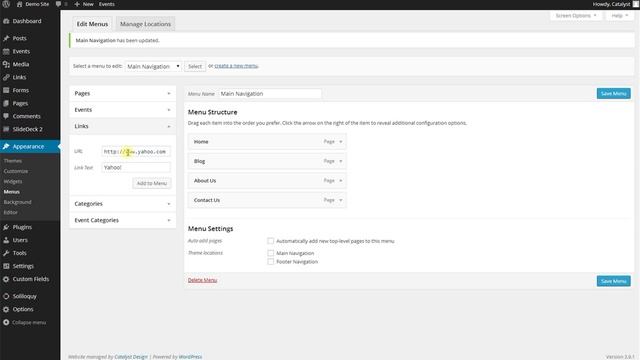Open Widgets submenu item
Screen dimensions: 640x360
click(13, 181)
